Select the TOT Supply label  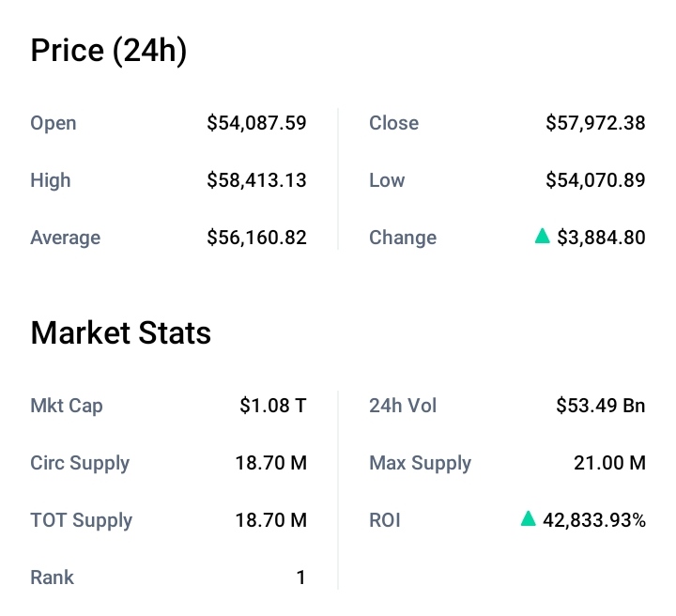(x=82, y=520)
